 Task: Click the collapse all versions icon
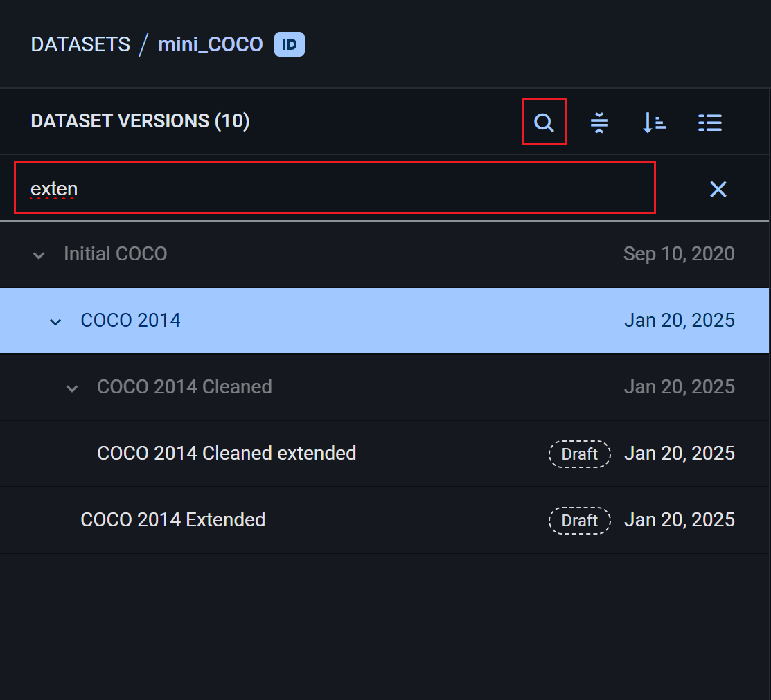pyautogui.click(x=599, y=122)
